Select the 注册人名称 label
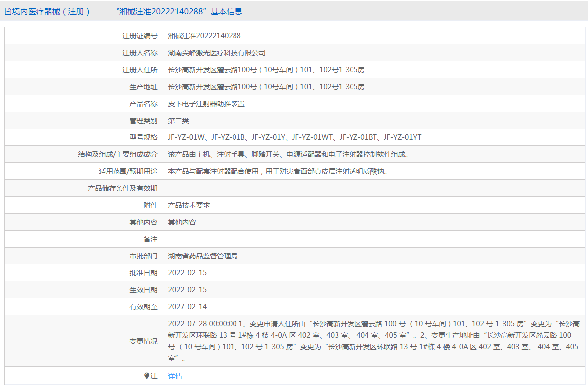 click(x=140, y=53)
